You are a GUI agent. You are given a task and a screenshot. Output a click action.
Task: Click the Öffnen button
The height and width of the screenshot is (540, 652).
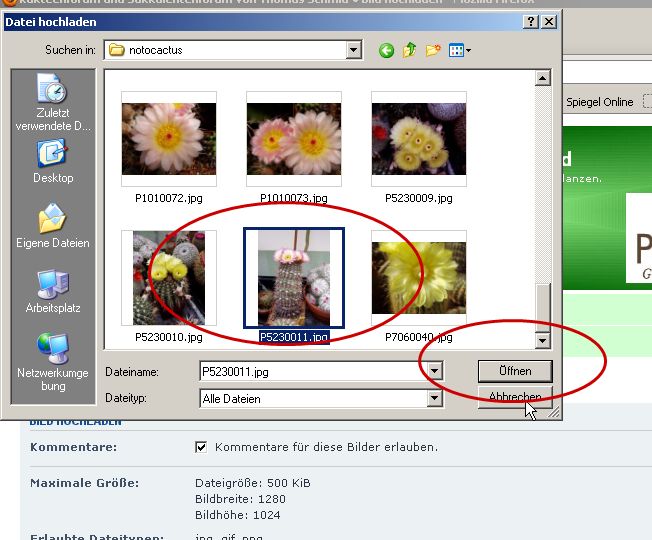[x=515, y=371]
